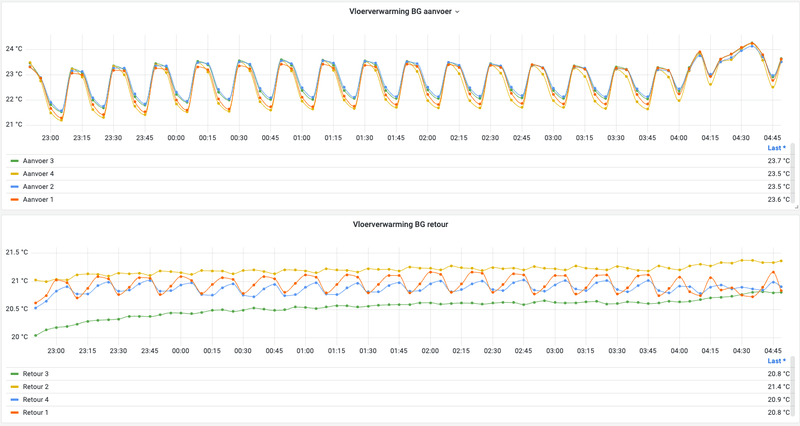The height and width of the screenshot is (426, 800).
Task: Click the yellow Aanvoer 4 color swatch
Action: point(15,174)
